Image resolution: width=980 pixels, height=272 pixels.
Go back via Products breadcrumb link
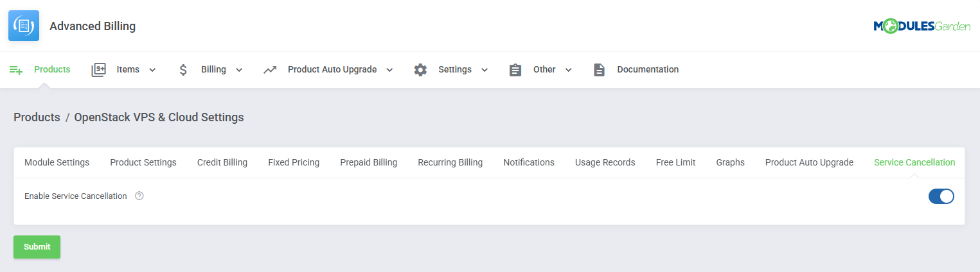point(37,117)
